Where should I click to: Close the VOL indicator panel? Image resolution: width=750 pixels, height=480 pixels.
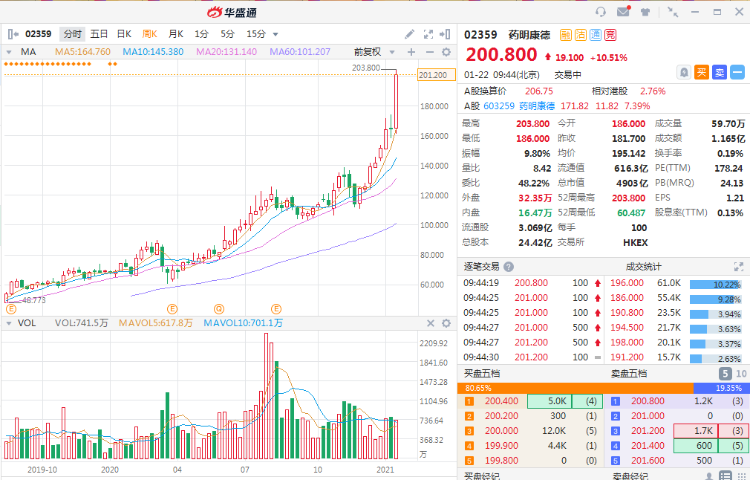430,323
